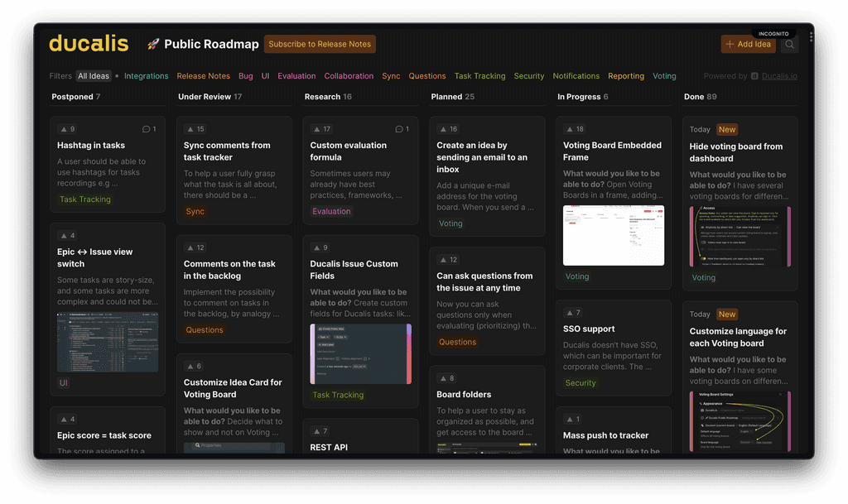Image resolution: width=848 pixels, height=504 pixels.
Task: Upvote Can ask questions from the issue
Action: coord(448,259)
